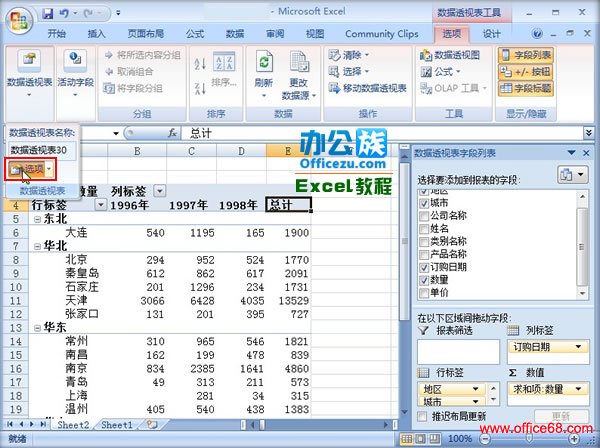
Task: Click 移动数据透视表
Action: point(368,88)
